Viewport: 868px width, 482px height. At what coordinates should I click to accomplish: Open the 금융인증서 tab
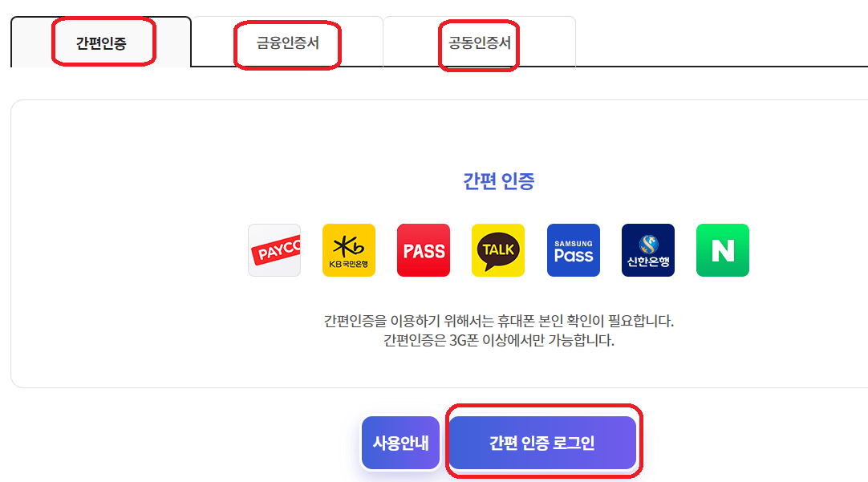[x=287, y=42]
